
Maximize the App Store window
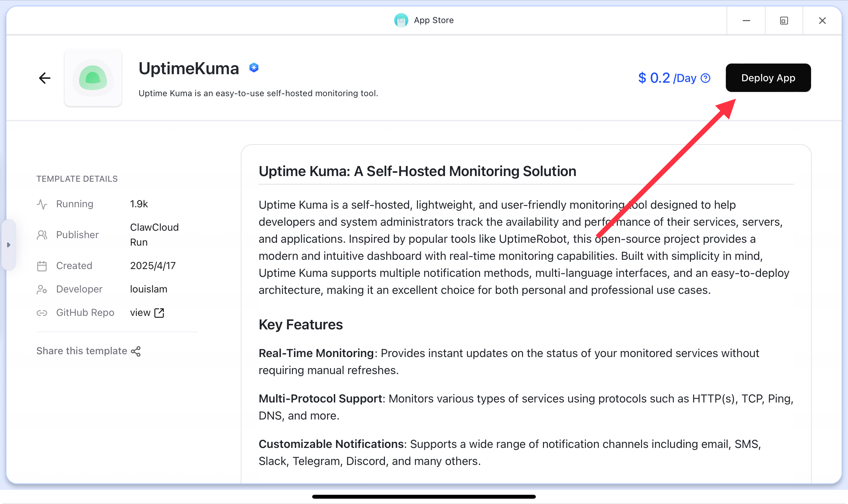784,21
